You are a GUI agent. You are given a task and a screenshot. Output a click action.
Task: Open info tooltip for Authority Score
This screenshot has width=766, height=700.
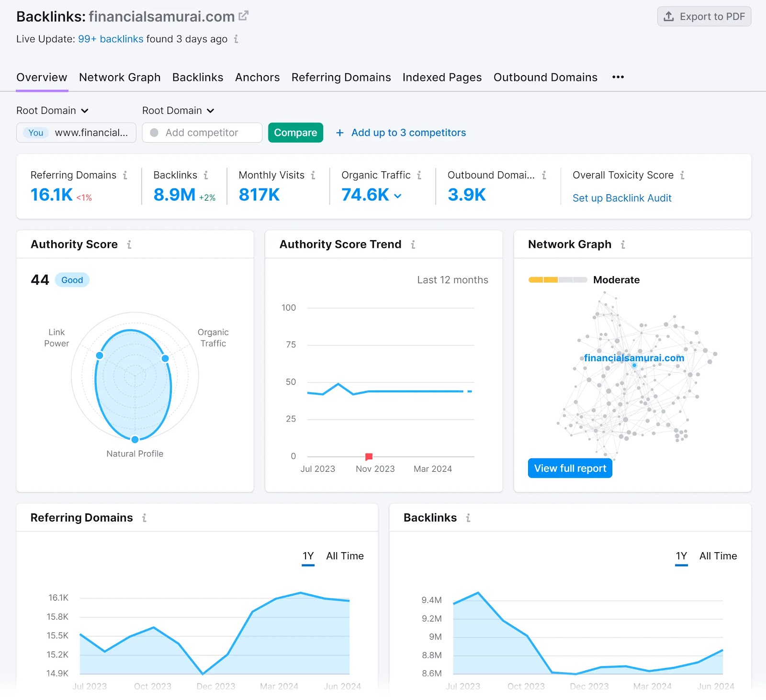(x=129, y=244)
